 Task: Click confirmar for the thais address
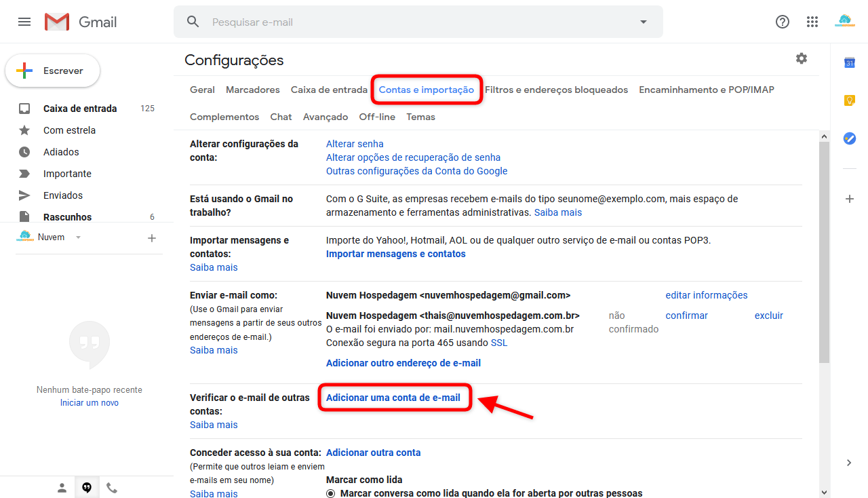[686, 315]
